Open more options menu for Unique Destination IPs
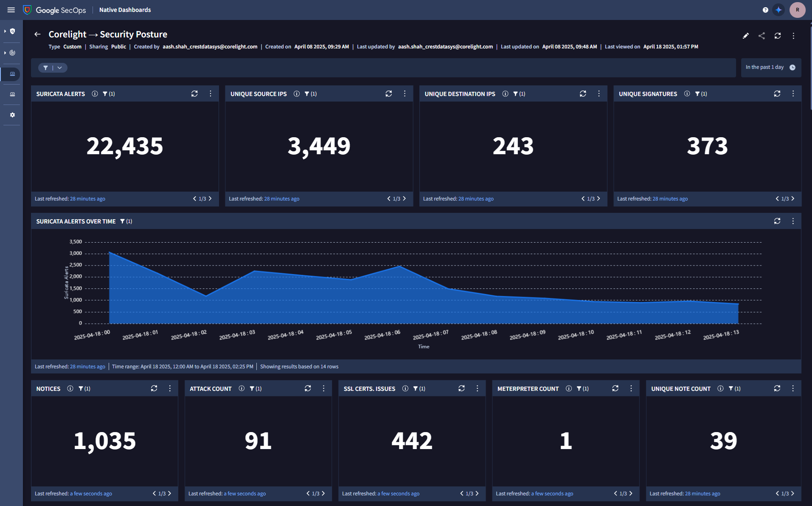This screenshot has width=812, height=506. click(x=598, y=93)
